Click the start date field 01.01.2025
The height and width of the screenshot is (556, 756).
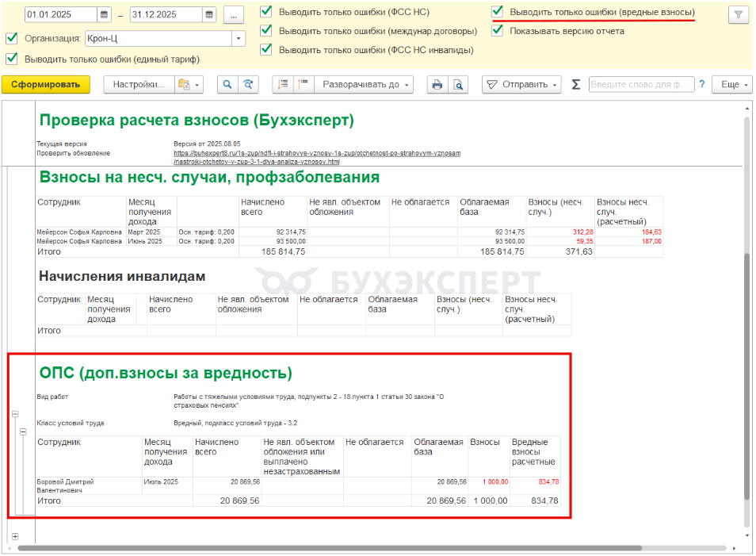pos(61,14)
